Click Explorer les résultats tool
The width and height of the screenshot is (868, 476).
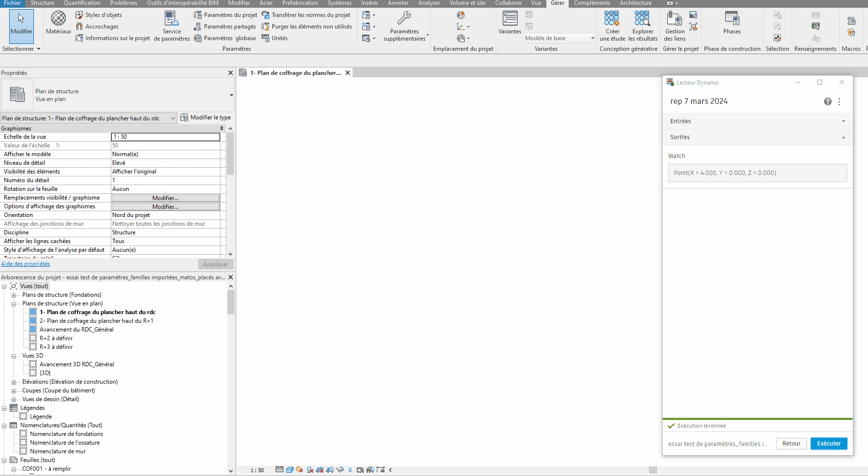point(643,26)
